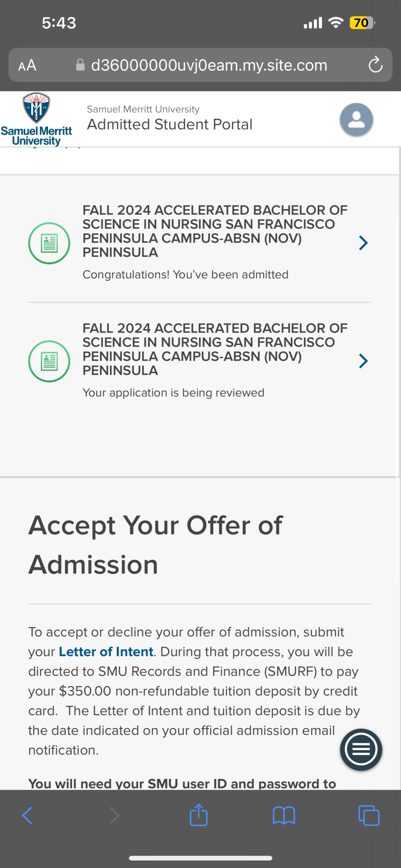Open Safari bookmarks book icon
401x868 pixels.
click(284, 815)
